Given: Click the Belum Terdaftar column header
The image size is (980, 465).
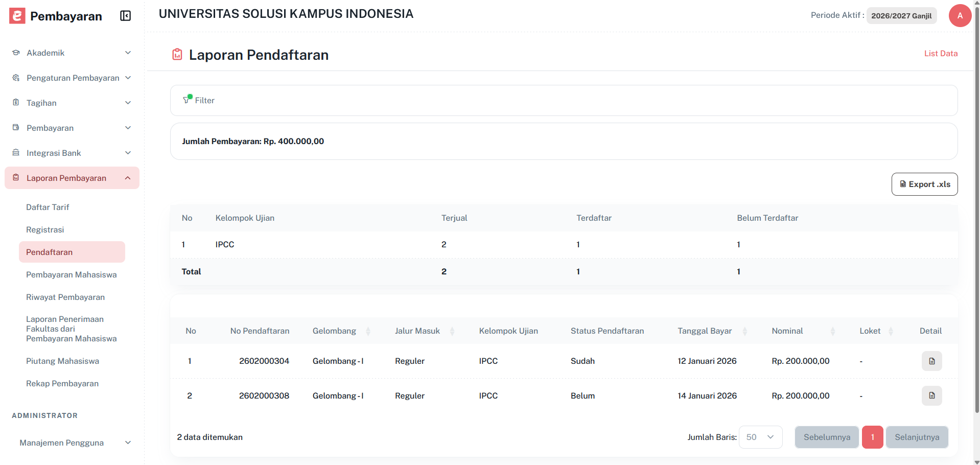Looking at the screenshot, I should [767, 218].
